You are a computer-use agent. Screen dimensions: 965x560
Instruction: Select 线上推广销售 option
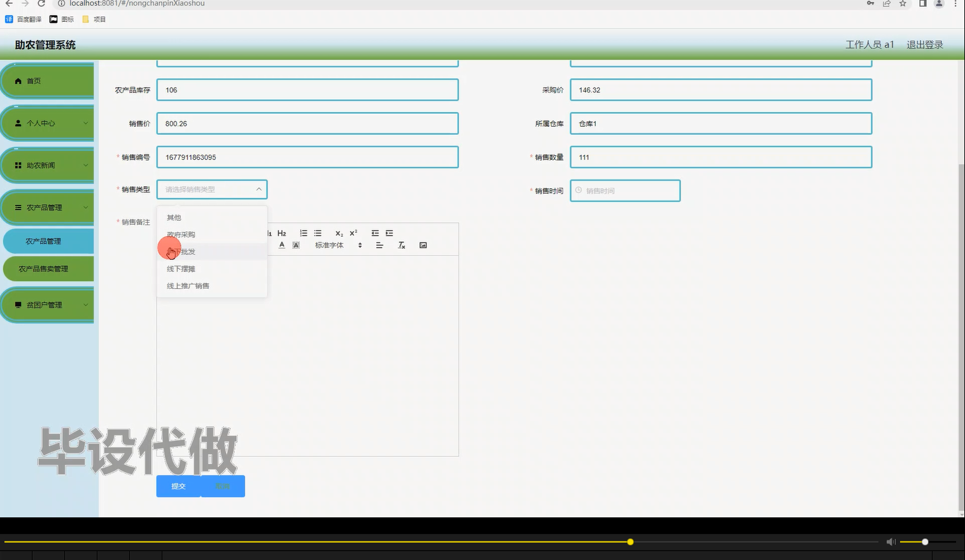(212, 286)
